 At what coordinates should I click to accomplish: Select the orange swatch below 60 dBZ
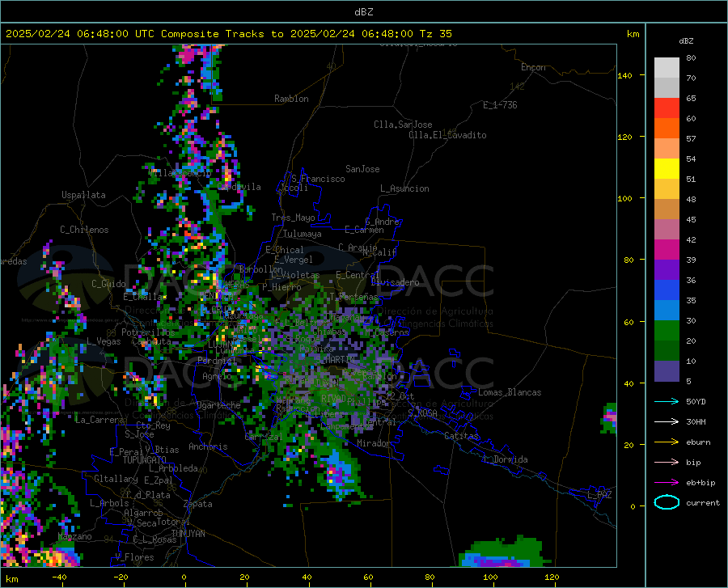(667, 128)
